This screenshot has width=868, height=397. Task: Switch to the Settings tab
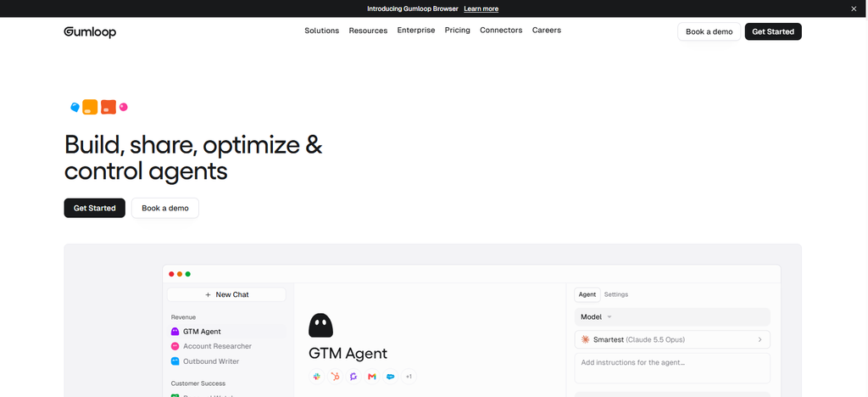[616, 294]
